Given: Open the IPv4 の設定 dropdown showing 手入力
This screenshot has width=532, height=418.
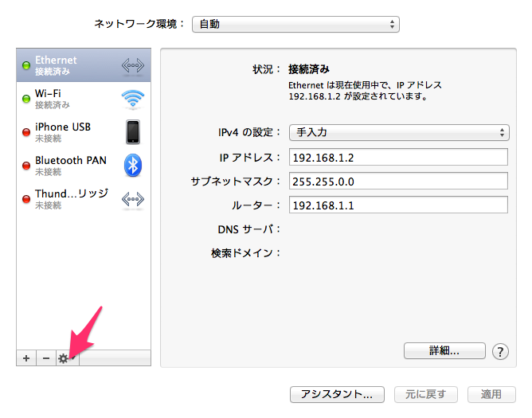Looking at the screenshot, I should 399,132.
